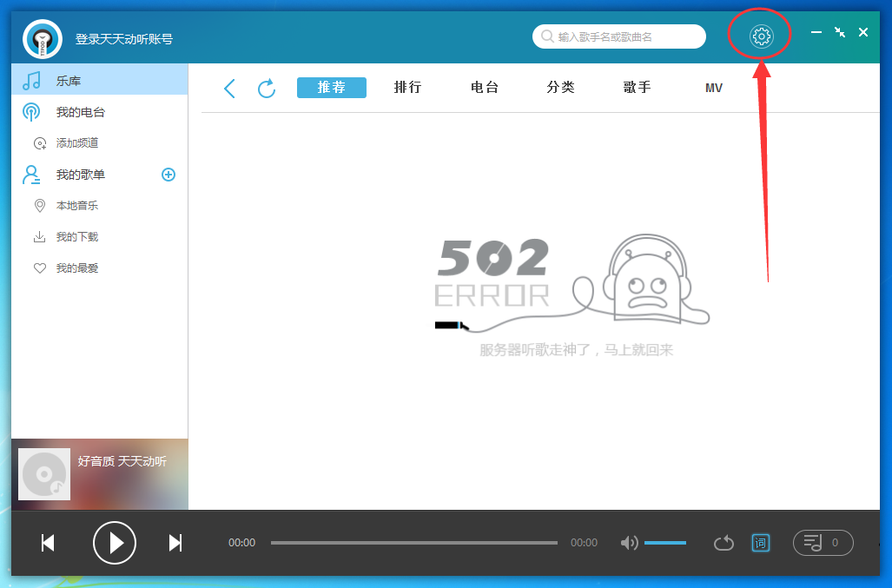Click the back arrow navigation icon
892x588 pixels.
point(229,88)
